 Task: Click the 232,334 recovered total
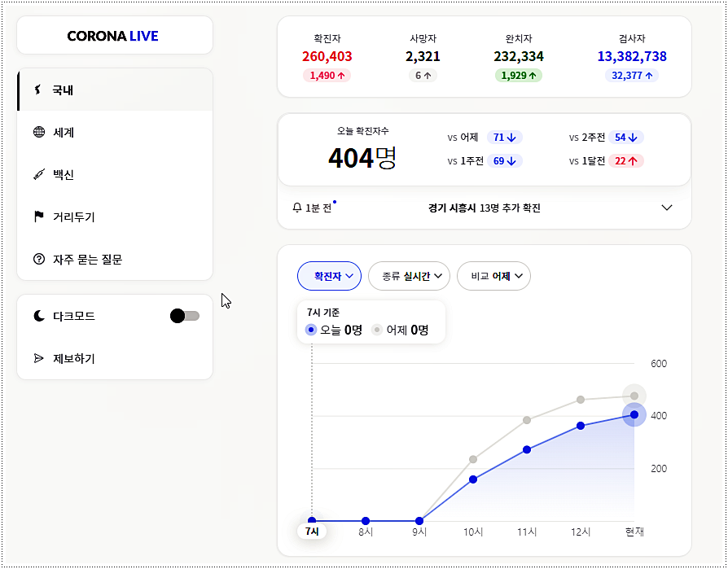pos(519,56)
